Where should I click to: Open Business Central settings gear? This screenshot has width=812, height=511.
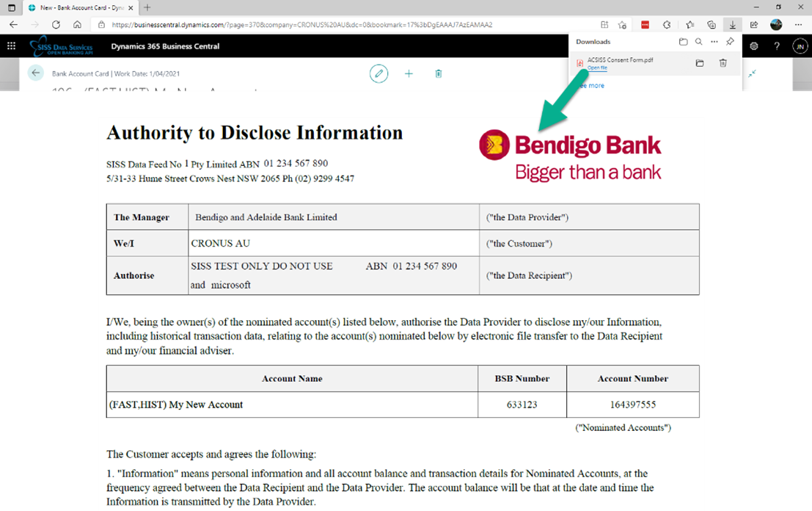point(754,46)
